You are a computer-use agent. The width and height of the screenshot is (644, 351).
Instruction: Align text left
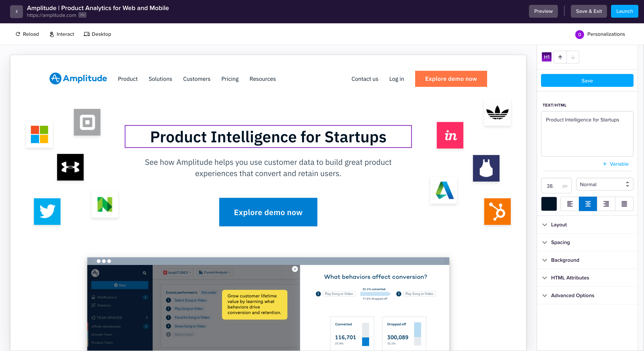(x=570, y=204)
